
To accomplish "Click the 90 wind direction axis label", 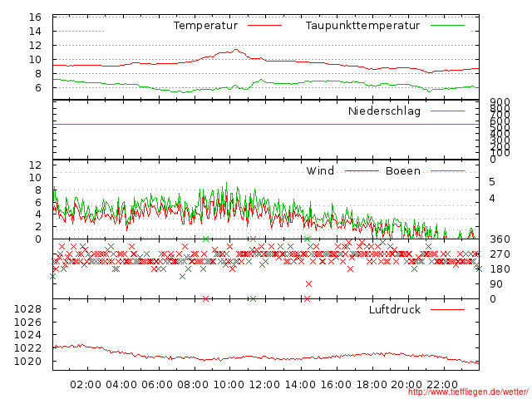I will tap(496, 284).
